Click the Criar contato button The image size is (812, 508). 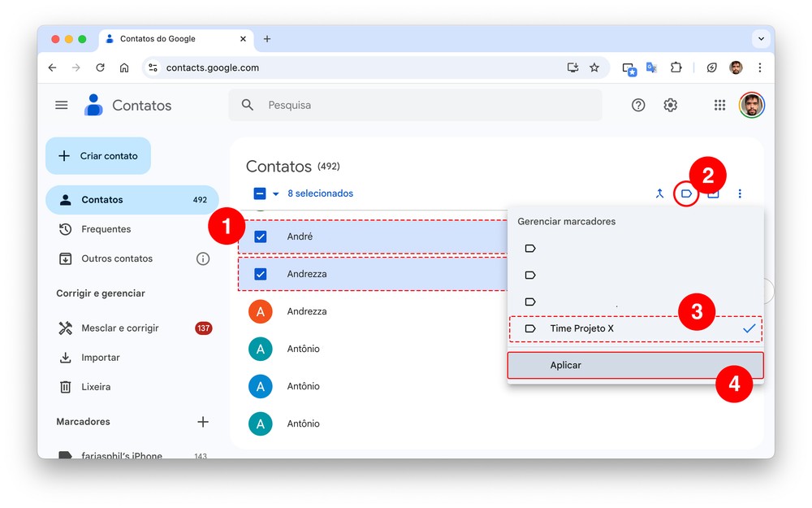(98, 156)
